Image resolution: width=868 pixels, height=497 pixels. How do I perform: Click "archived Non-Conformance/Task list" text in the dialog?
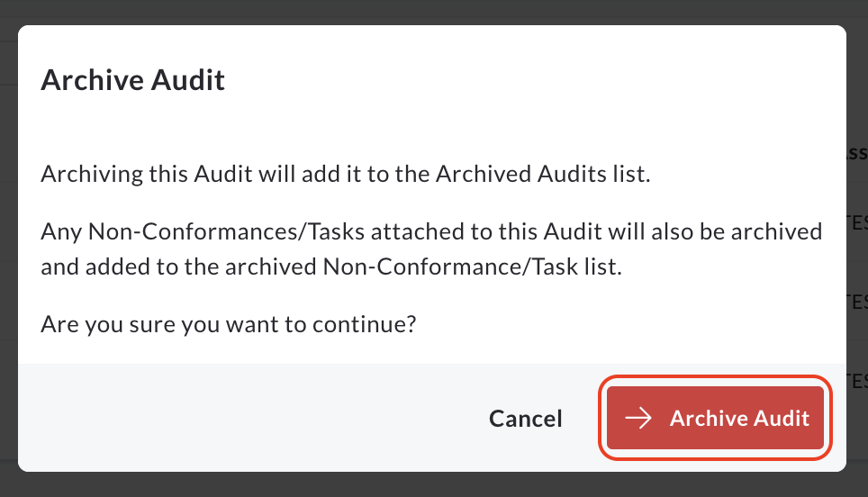click(x=423, y=267)
